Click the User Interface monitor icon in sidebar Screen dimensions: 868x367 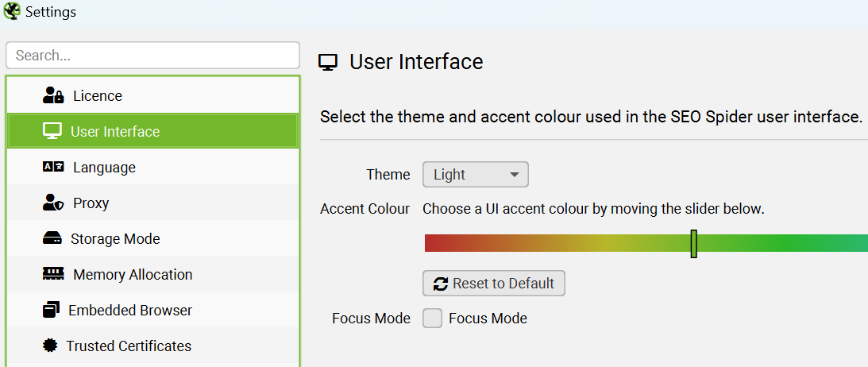52,131
